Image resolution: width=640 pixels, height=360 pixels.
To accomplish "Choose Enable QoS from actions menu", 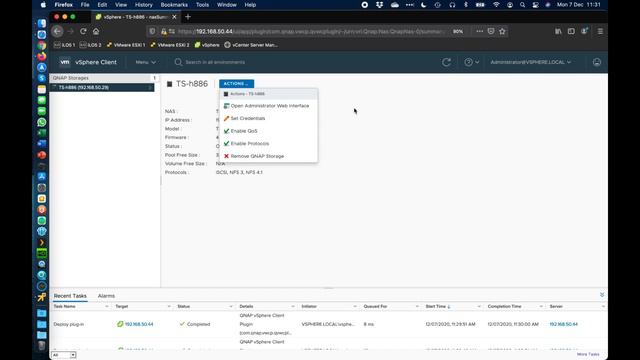I will coord(269,131).
